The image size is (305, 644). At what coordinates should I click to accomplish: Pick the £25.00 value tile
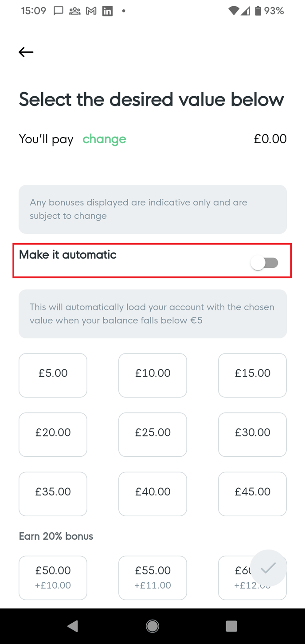(152, 435)
